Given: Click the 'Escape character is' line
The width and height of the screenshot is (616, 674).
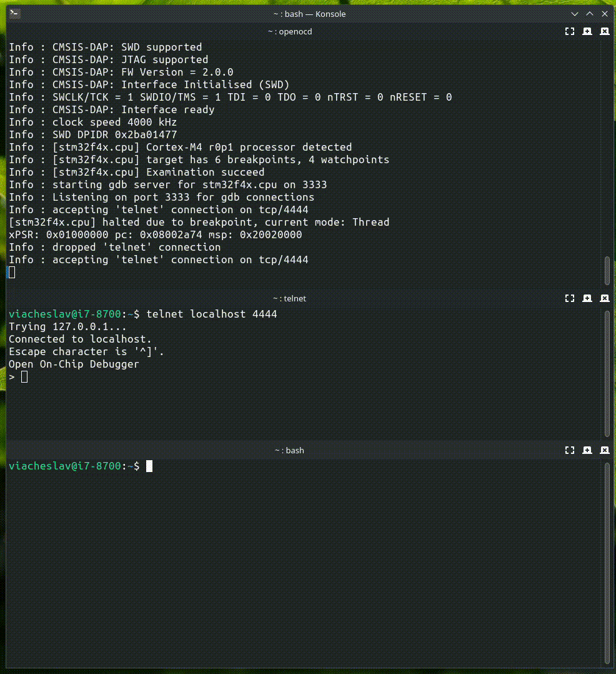Looking at the screenshot, I should pyautogui.click(x=86, y=351).
